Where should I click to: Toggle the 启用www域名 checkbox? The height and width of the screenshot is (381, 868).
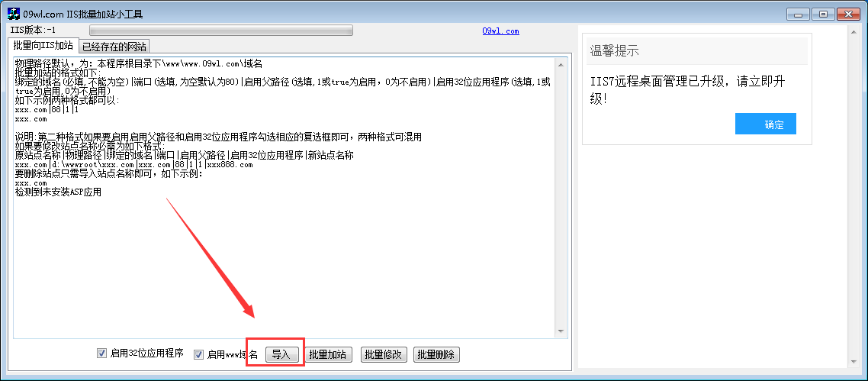(198, 354)
